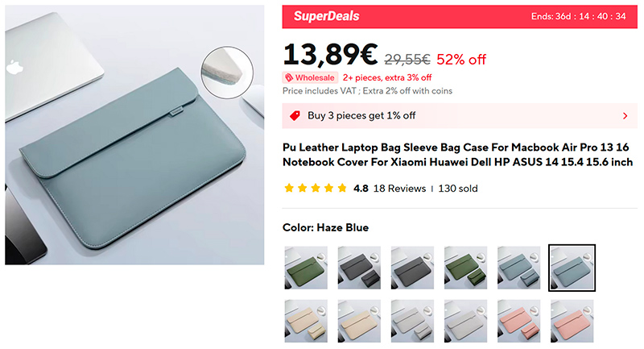Pick the beige sleeve with pouch option
This screenshot has height=349, width=644.
click(x=306, y=321)
